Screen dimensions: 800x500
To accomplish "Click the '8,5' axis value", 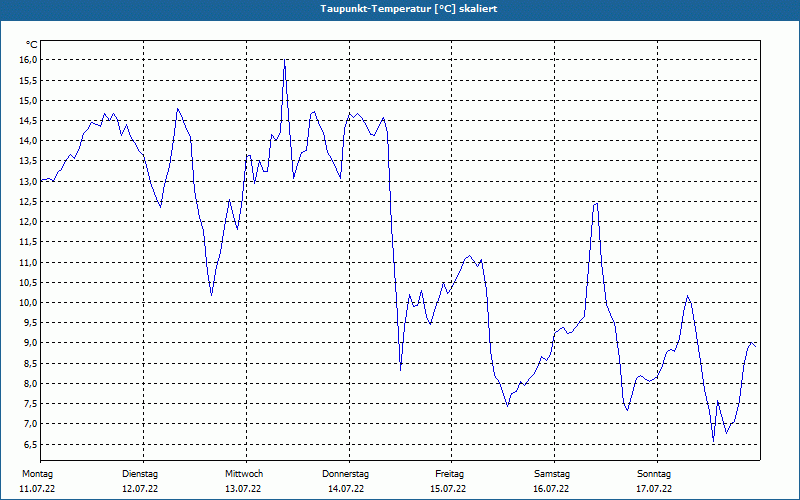I will 31,363.
